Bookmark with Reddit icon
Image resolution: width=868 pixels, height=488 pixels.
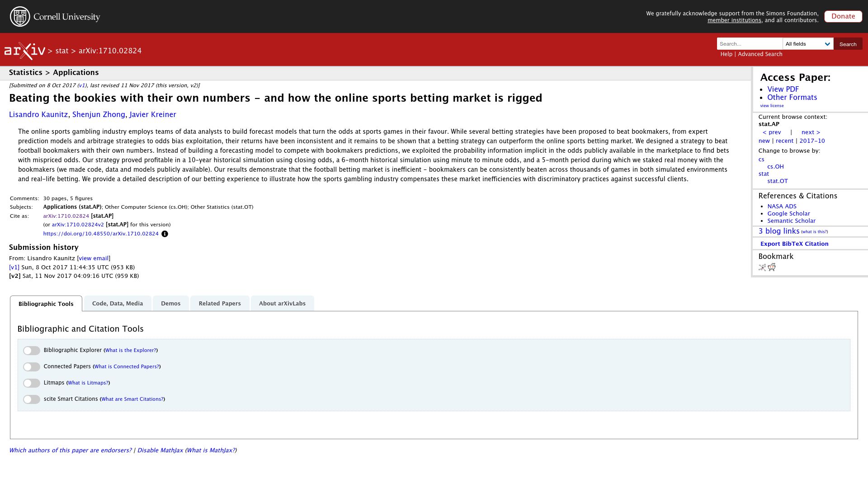click(x=772, y=267)
